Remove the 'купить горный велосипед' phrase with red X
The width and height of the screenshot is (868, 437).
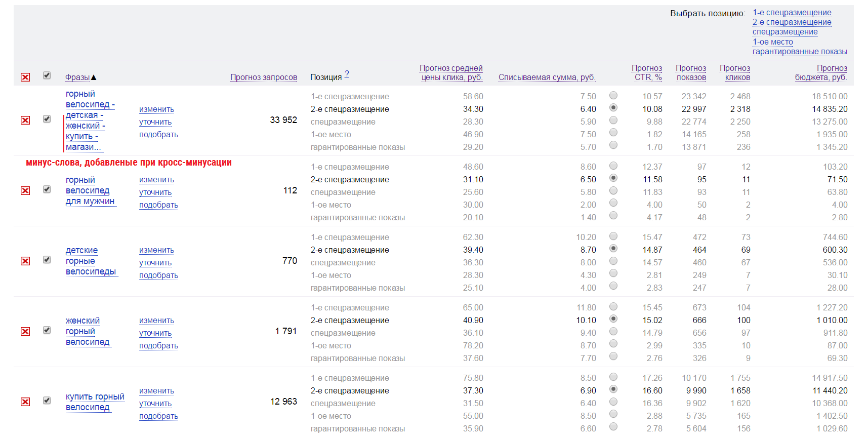coord(25,402)
